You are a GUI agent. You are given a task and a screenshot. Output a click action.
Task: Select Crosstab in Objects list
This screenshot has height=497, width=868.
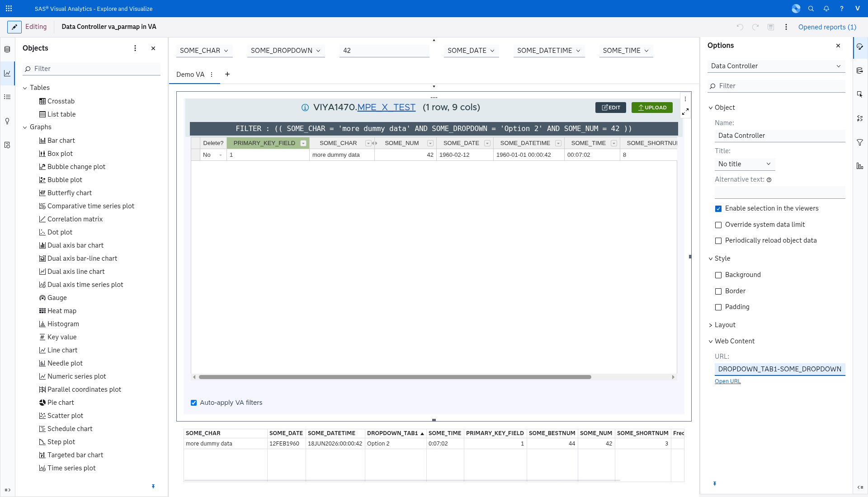(61, 101)
